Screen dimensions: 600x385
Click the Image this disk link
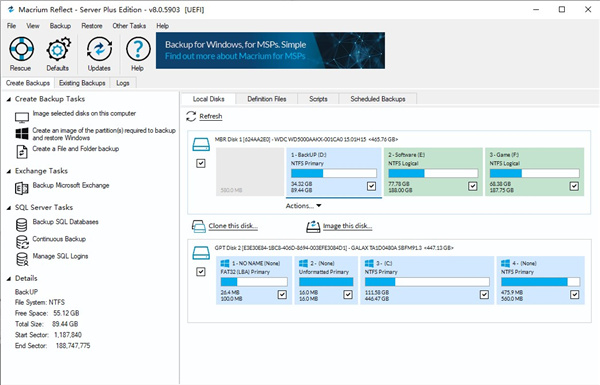347,226
